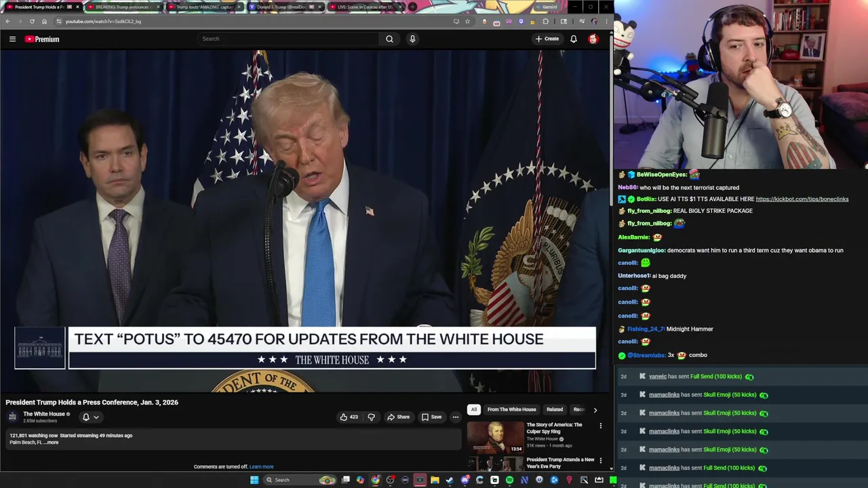The image size is (868, 488).
Task: Select the All filter chip
Action: point(473,409)
